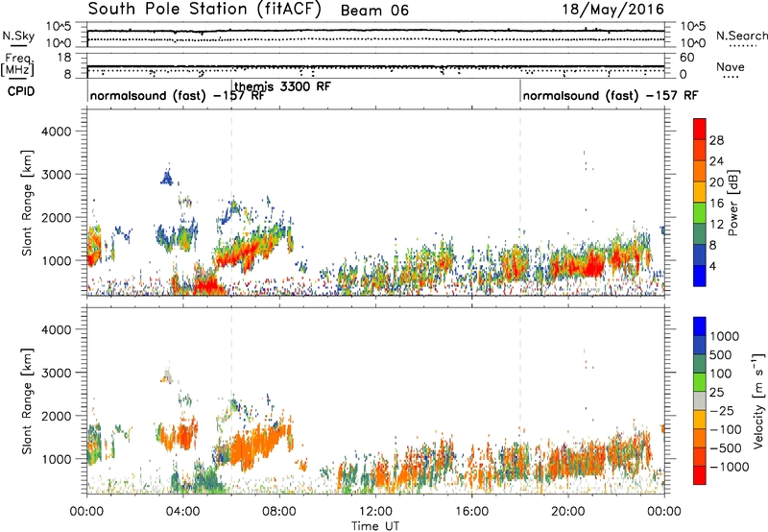Click the red bottom of the velocity colorbar
Image resolution: width=768 pixels, height=532 pixels.
pyautogui.click(x=700, y=475)
